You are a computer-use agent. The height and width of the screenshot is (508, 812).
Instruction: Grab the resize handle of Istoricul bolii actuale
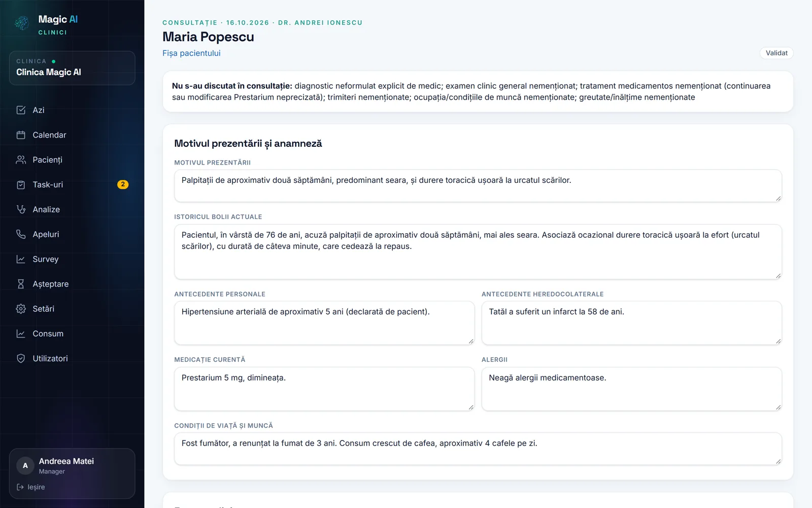point(778,276)
